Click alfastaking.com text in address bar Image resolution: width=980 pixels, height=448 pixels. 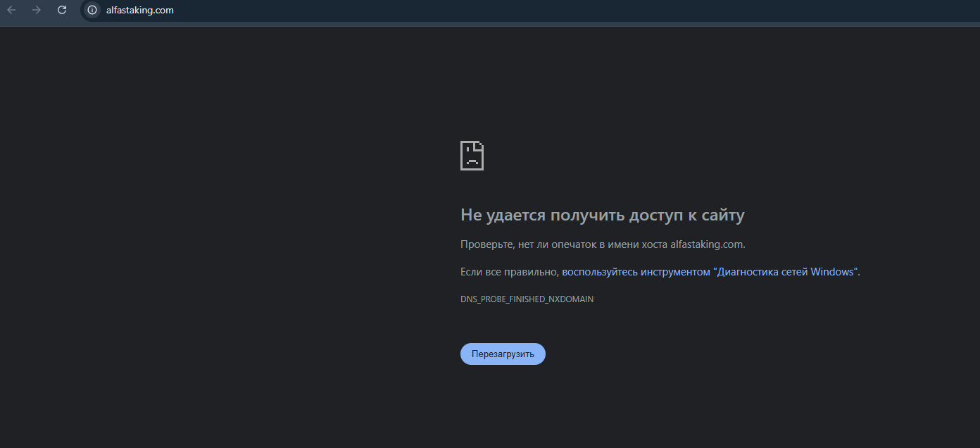pos(139,10)
